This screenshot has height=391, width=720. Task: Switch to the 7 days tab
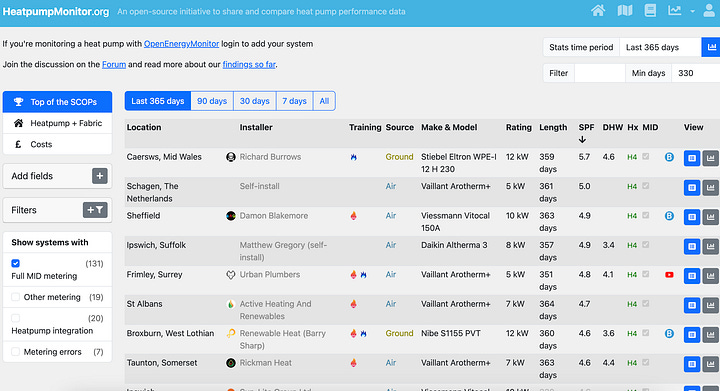(294, 101)
